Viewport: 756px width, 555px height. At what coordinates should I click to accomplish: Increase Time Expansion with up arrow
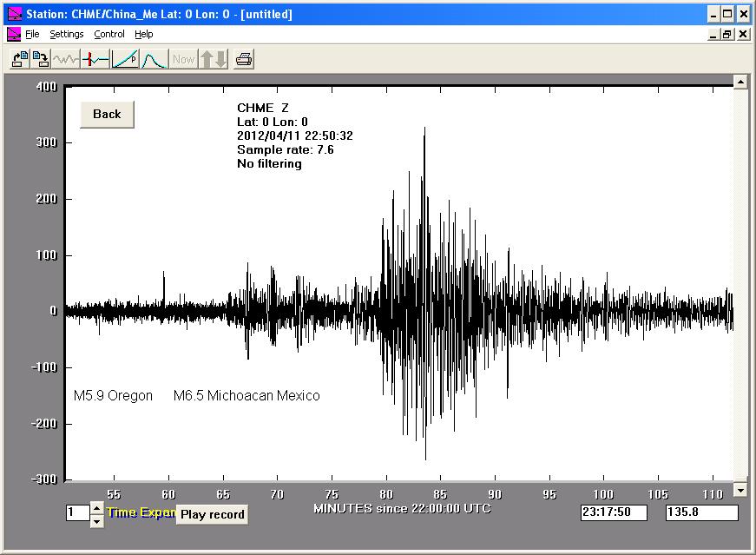coord(96,508)
